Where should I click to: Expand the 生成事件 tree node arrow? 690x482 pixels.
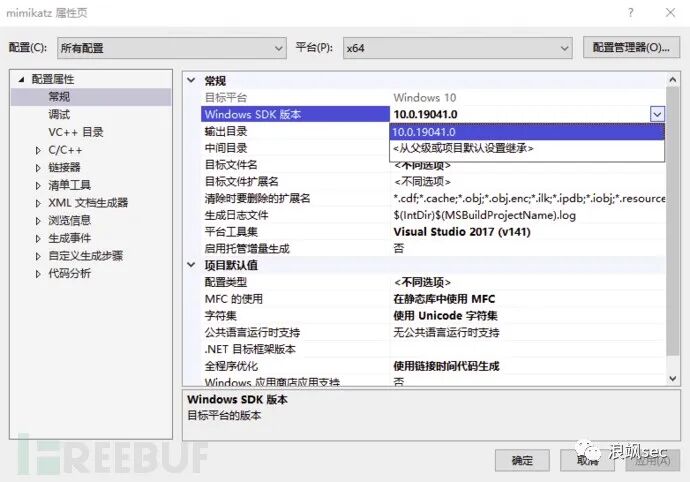click(x=38, y=239)
